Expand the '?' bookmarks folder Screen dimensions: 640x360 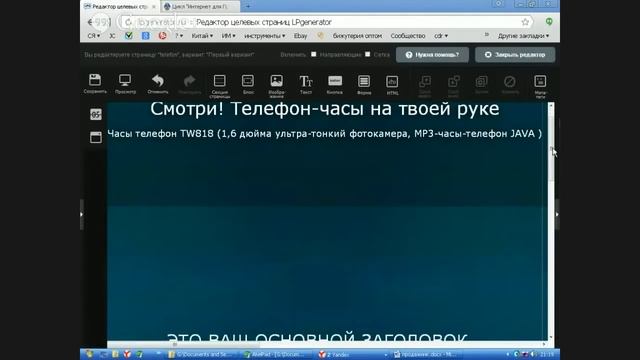[x=179, y=36]
